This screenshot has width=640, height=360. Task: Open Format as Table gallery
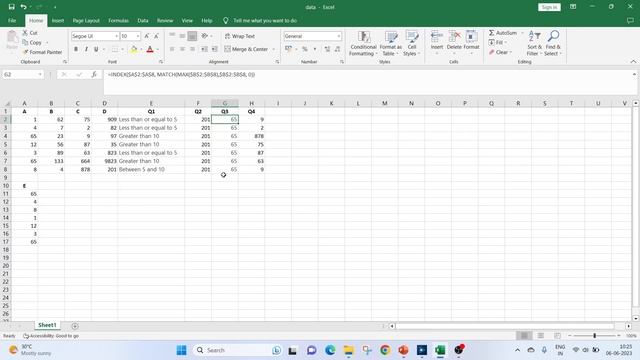click(391, 43)
